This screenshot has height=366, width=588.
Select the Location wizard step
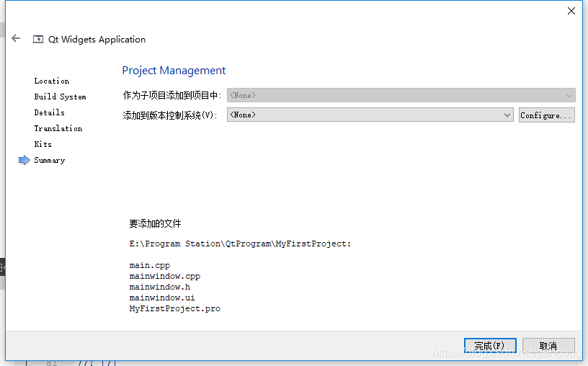[52, 81]
